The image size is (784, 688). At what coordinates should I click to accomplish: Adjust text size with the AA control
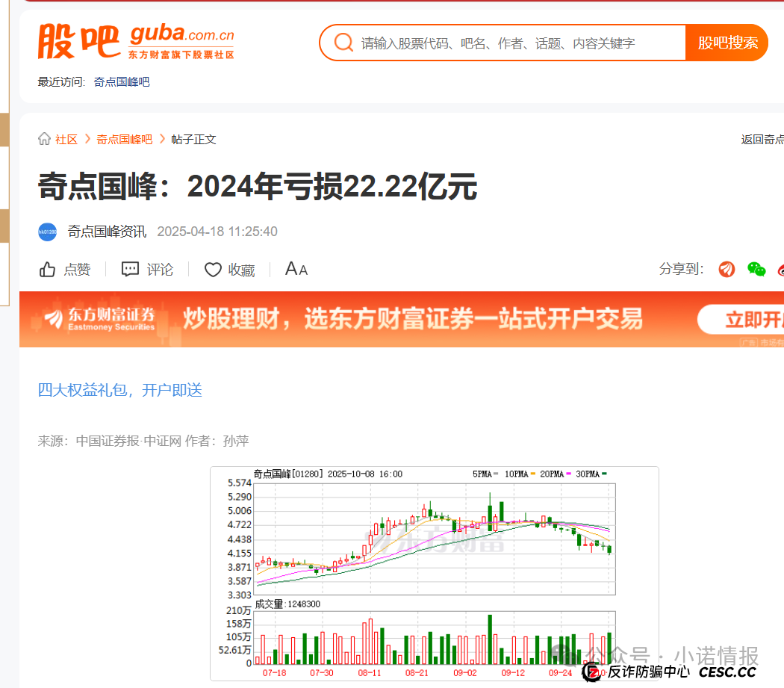coord(296,269)
